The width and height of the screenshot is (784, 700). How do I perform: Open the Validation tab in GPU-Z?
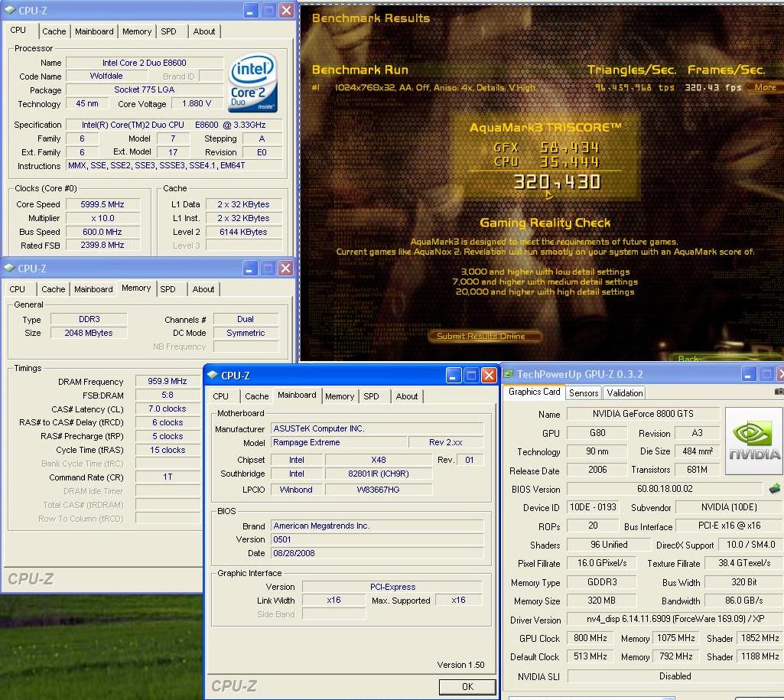[x=624, y=393]
